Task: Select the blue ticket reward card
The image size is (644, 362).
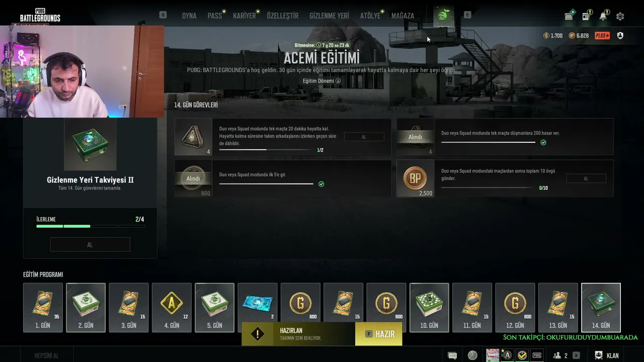Action: [258, 303]
